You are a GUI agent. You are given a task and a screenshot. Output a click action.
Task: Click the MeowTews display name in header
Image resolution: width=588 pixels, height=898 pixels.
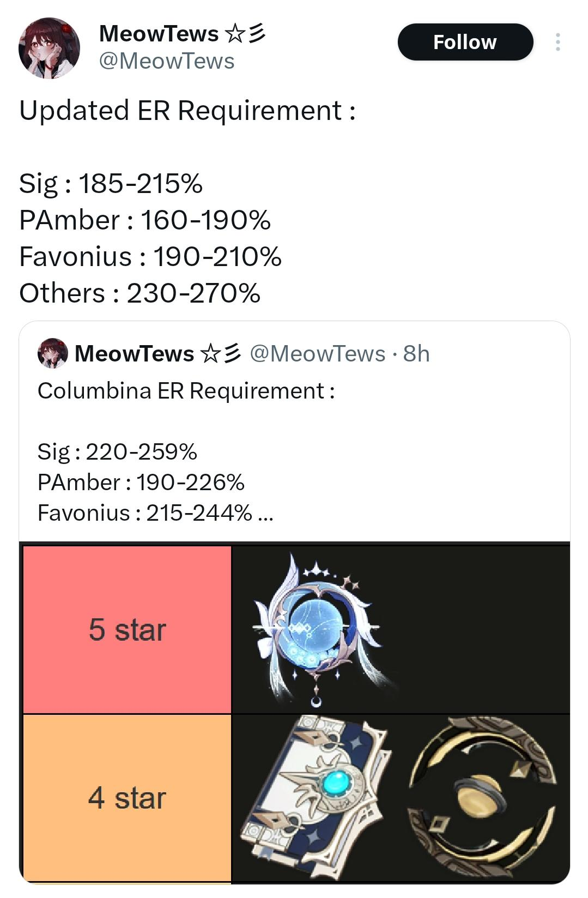click(159, 34)
